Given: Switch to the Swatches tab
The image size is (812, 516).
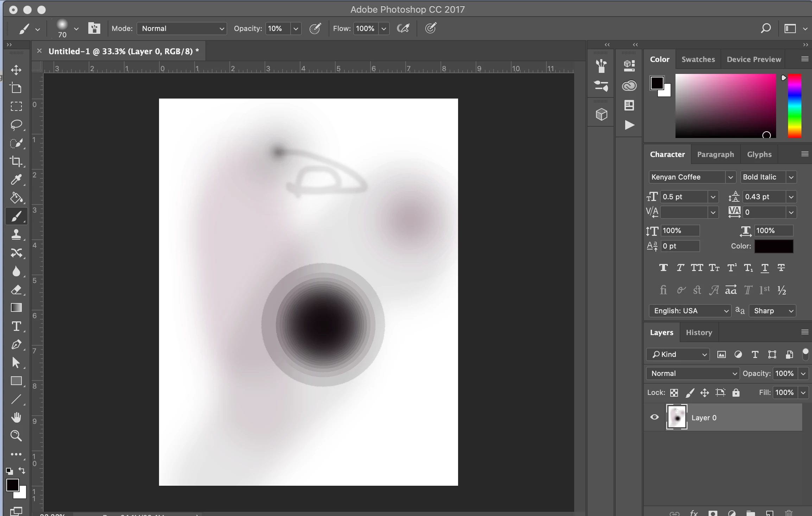Looking at the screenshot, I should click(x=698, y=59).
